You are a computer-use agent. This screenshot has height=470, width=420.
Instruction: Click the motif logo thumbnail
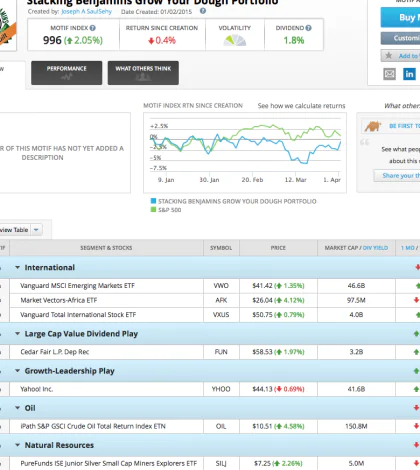click(7, 25)
